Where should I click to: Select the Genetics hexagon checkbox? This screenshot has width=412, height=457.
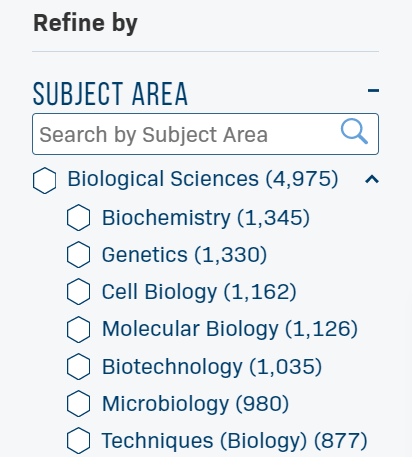[x=78, y=255]
